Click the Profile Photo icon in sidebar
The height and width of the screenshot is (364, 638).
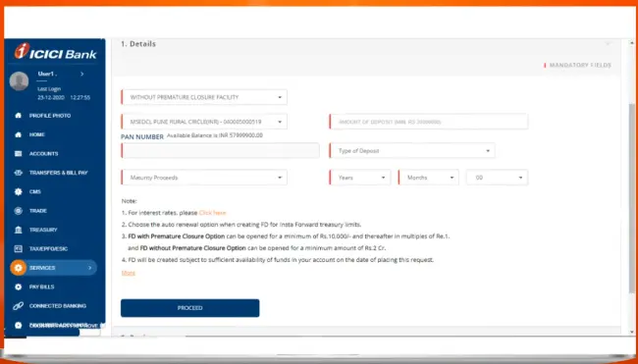point(18,116)
